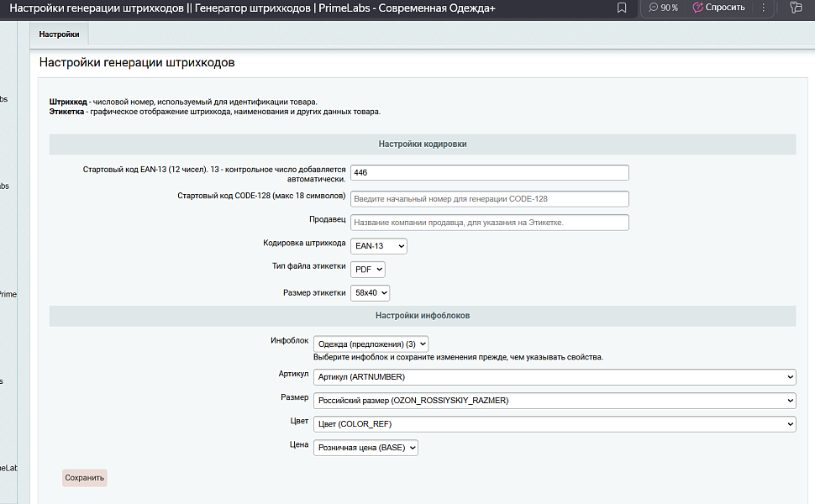
Task: Open the three-dot browser menu
Action: tap(763, 8)
